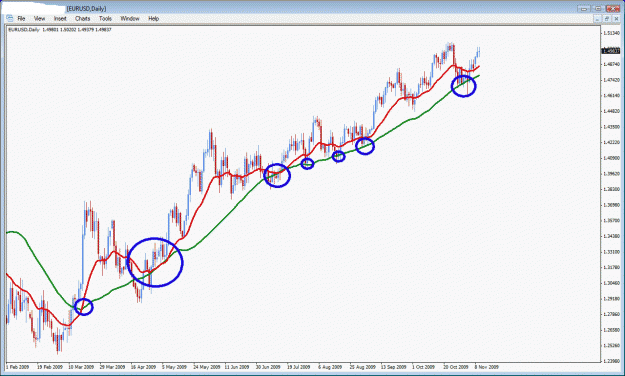Click the 1 Oct 2009 date label

point(424,367)
